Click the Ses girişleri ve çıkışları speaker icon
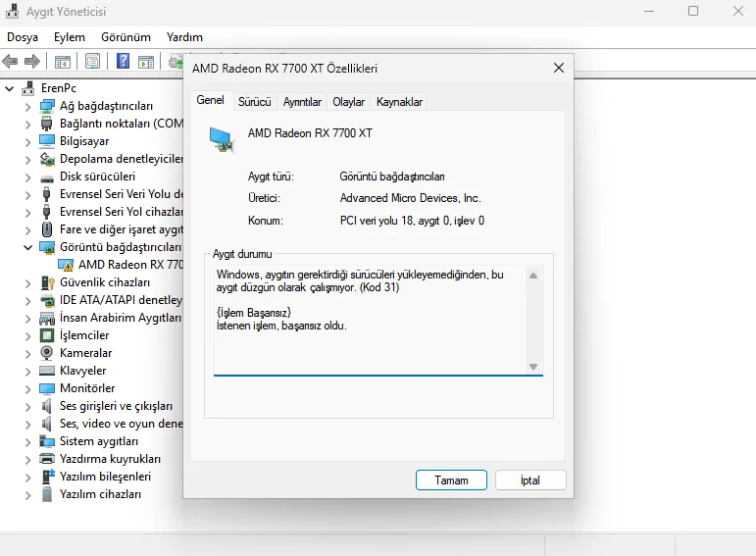The height and width of the screenshot is (556, 756). click(46, 406)
